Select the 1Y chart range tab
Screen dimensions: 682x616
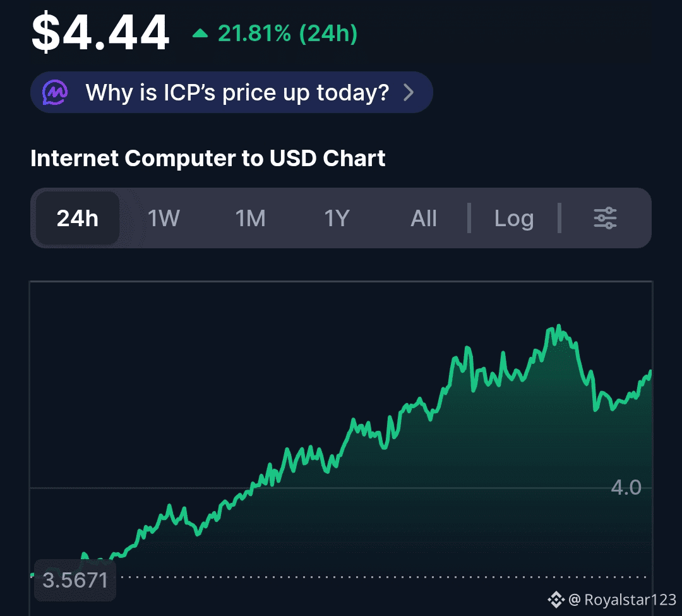point(337,218)
